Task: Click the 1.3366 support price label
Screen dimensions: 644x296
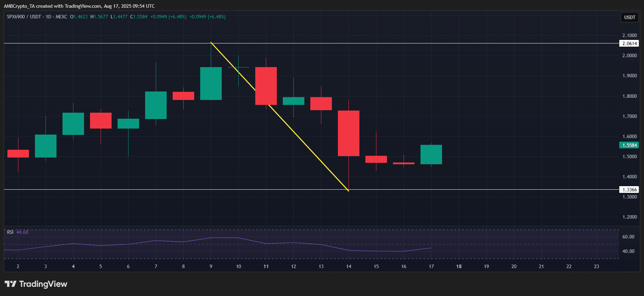Action: click(629, 190)
